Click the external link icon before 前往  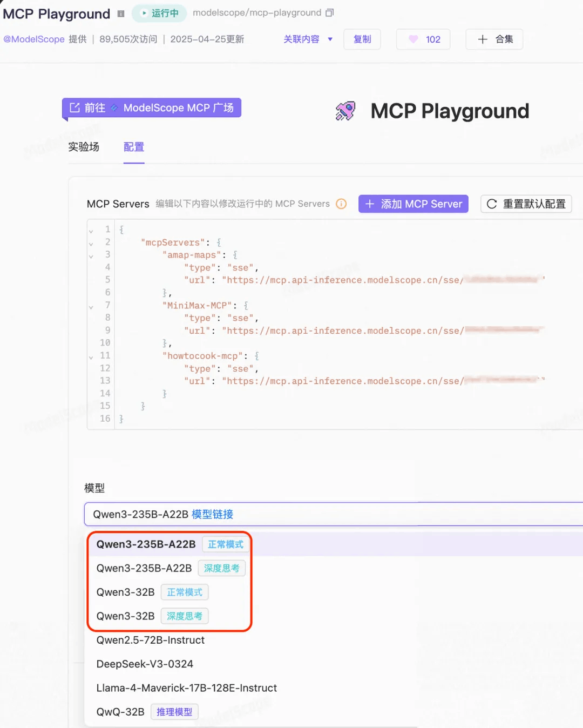click(74, 107)
